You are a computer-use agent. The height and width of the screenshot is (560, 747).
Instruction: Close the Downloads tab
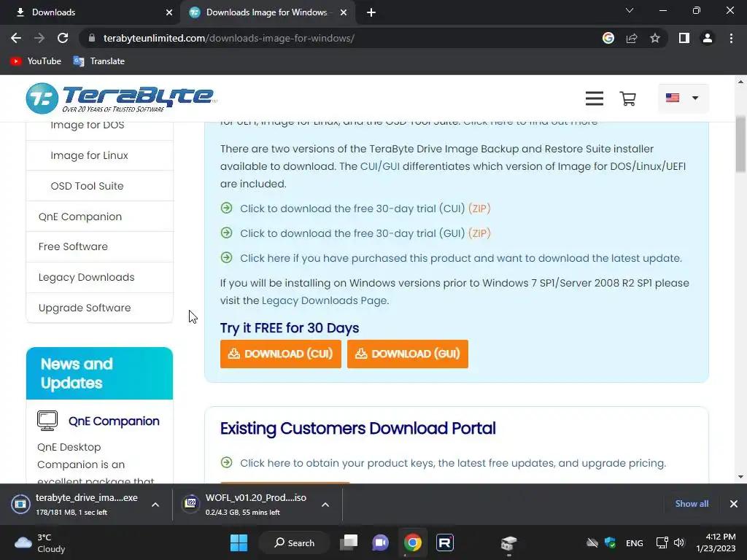(x=169, y=12)
